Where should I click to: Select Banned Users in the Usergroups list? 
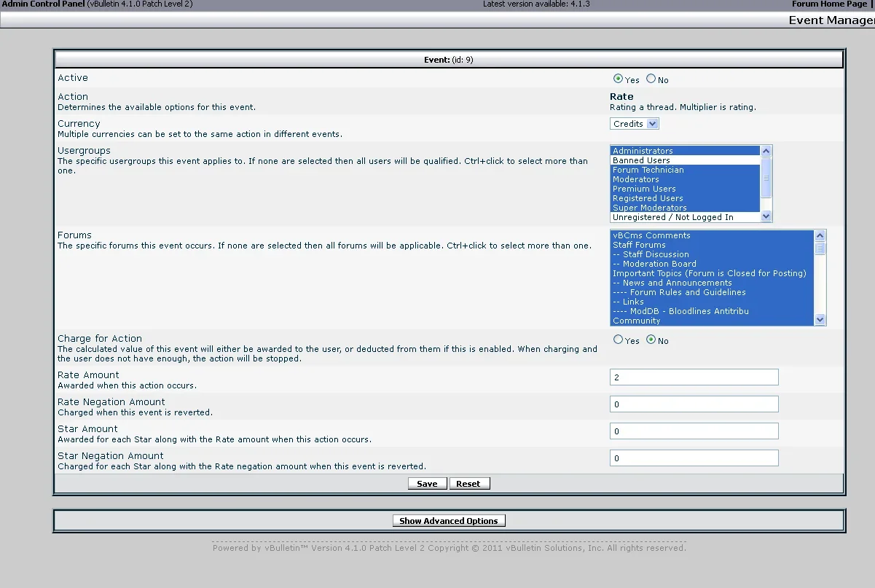click(685, 160)
